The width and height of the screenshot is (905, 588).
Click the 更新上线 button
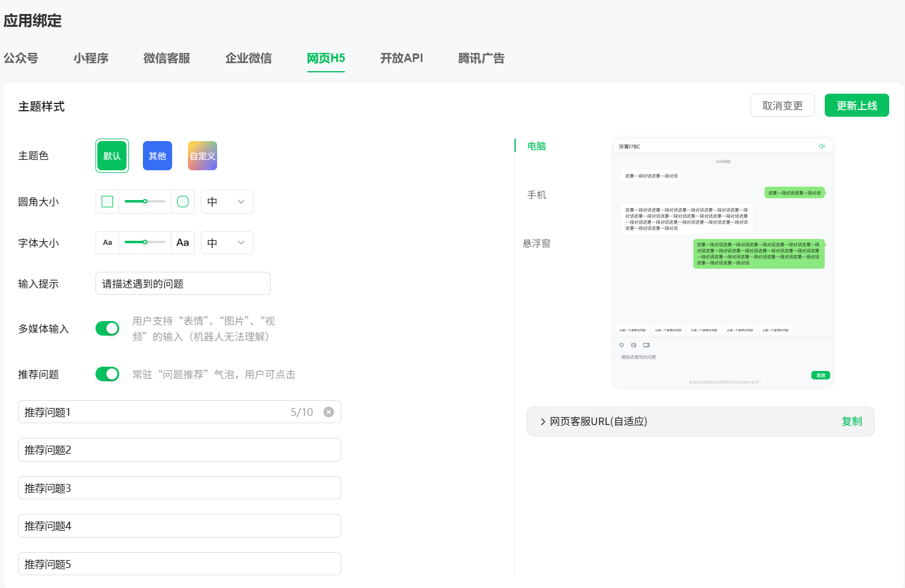coord(857,105)
